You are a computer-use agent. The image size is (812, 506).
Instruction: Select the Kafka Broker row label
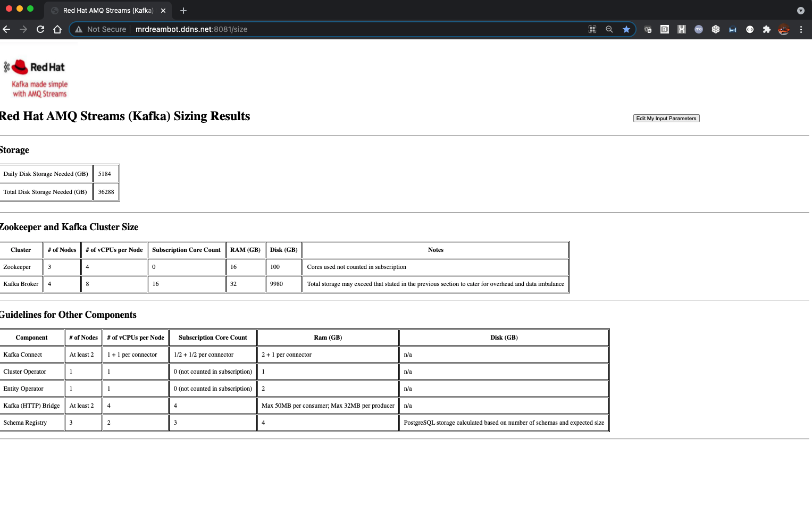coord(21,284)
